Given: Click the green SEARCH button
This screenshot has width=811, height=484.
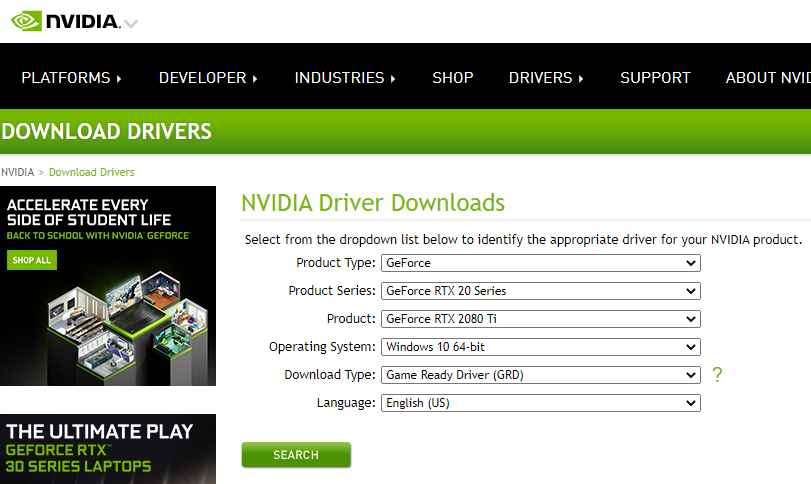Looking at the screenshot, I should tap(296, 455).
